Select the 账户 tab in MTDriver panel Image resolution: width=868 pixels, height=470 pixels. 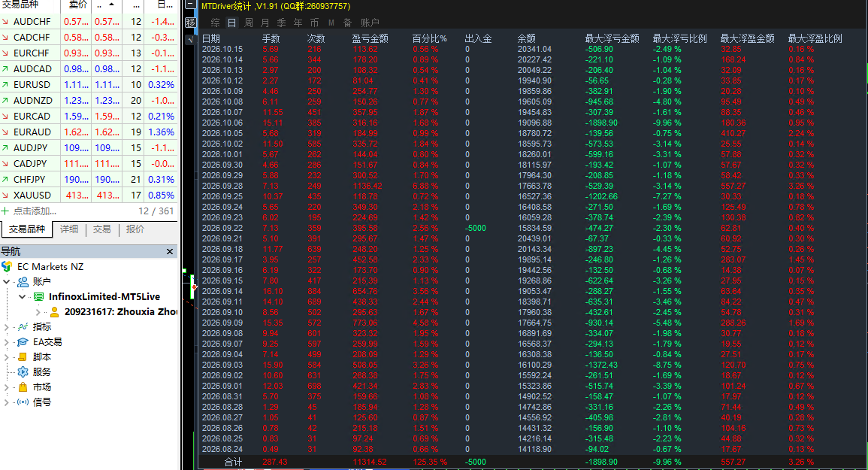pos(370,23)
